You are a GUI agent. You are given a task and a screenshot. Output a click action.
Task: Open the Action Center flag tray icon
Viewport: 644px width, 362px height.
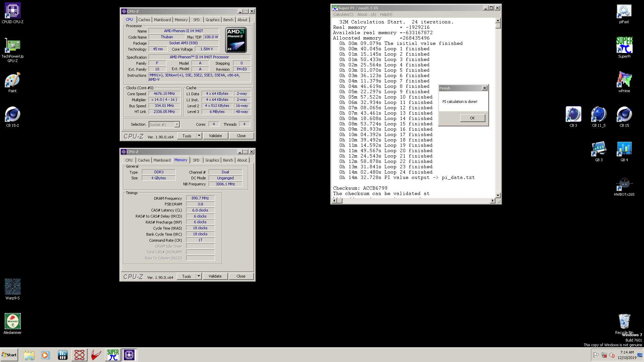596,355
